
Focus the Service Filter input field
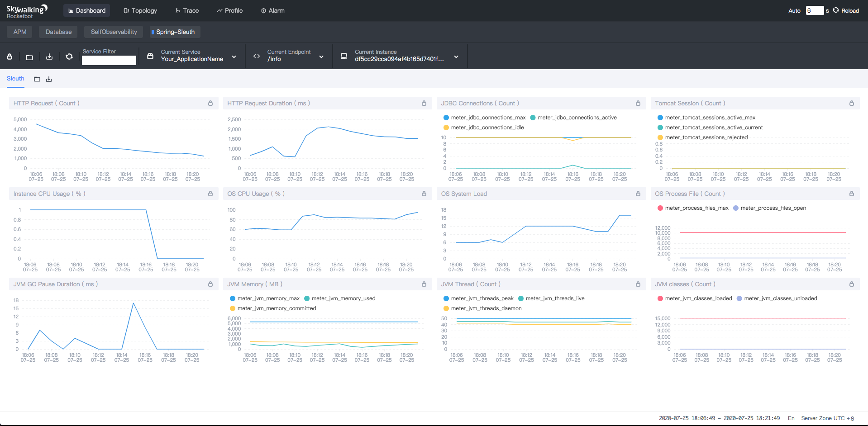(x=109, y=60)
